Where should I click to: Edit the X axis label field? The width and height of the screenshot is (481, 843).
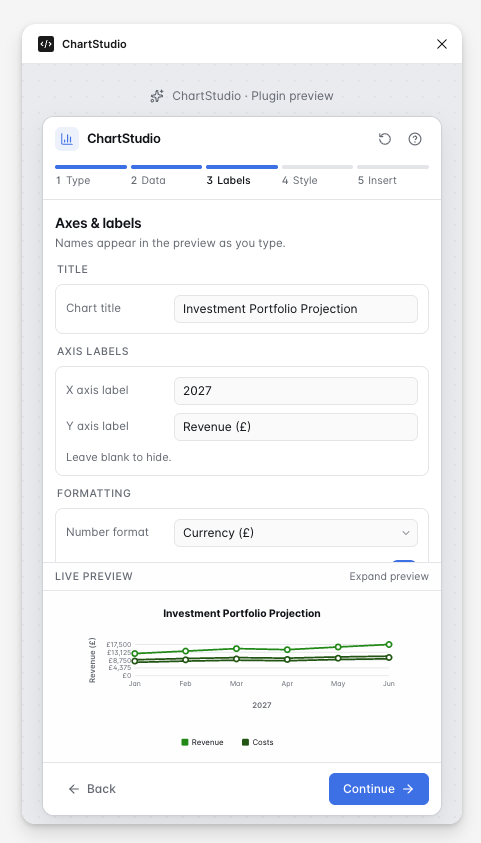(x=296, y=391)
